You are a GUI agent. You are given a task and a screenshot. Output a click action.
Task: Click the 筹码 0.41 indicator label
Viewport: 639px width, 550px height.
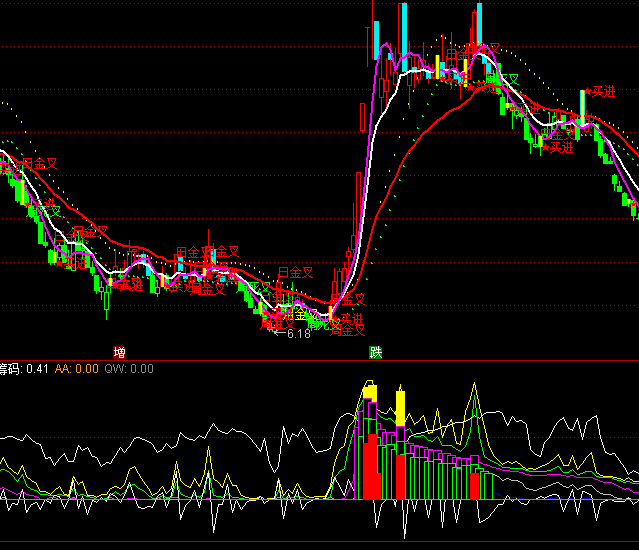tap(24, 369)
